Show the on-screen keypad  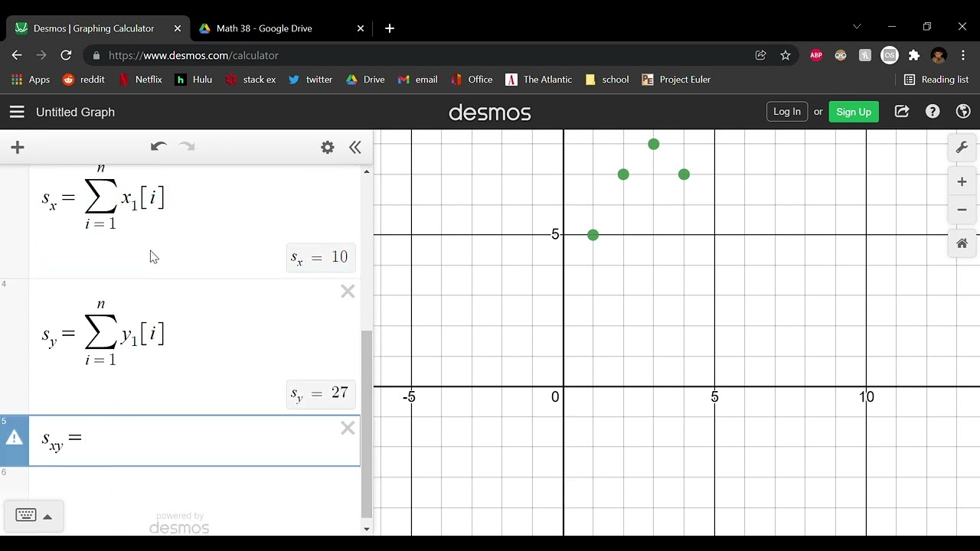pos(34,516)
